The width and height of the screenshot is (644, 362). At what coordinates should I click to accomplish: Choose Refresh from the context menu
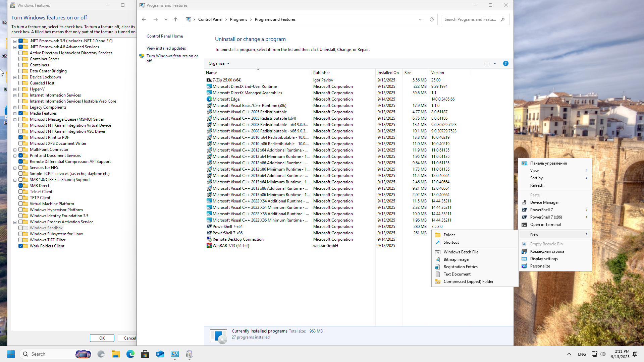(x=555, y=185)
